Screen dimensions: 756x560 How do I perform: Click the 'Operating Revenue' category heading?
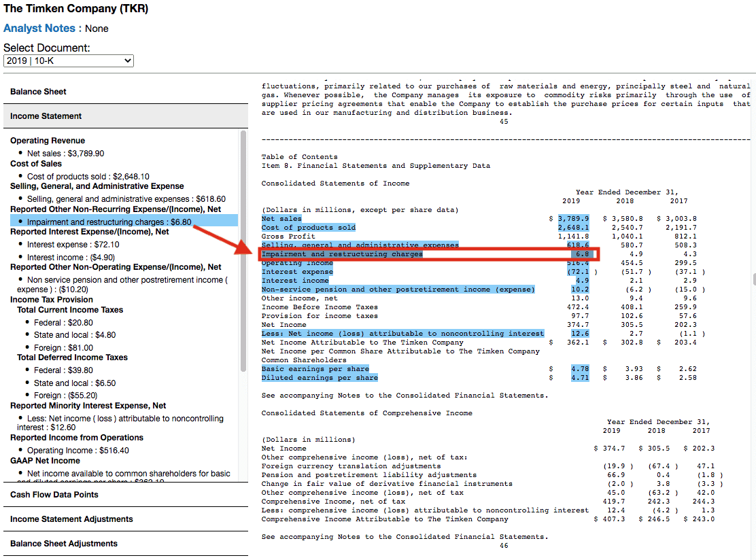coord(48,140)
